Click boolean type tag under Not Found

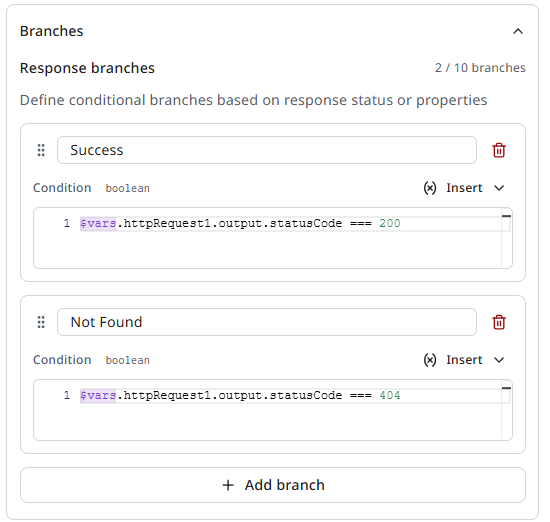pos(128,360)
